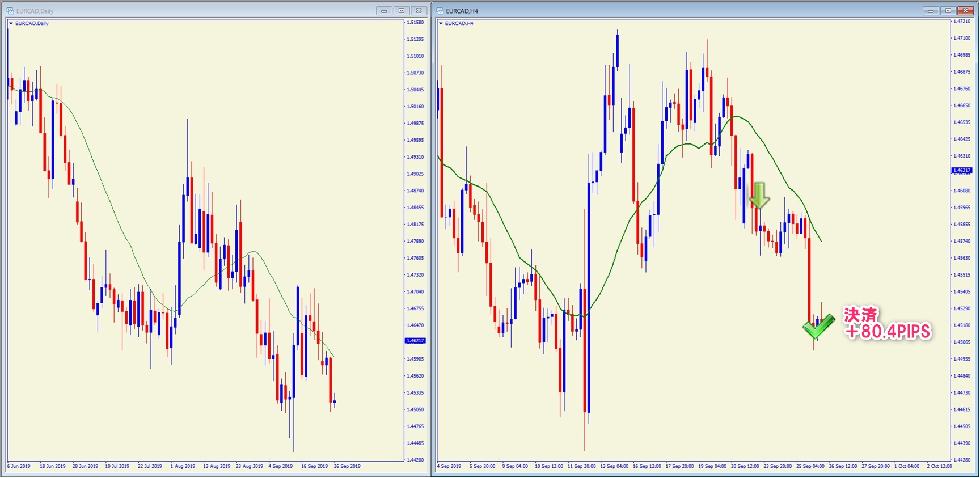
Task: Click the EURCAD,H4 window title icon
Action: [440, 11]
